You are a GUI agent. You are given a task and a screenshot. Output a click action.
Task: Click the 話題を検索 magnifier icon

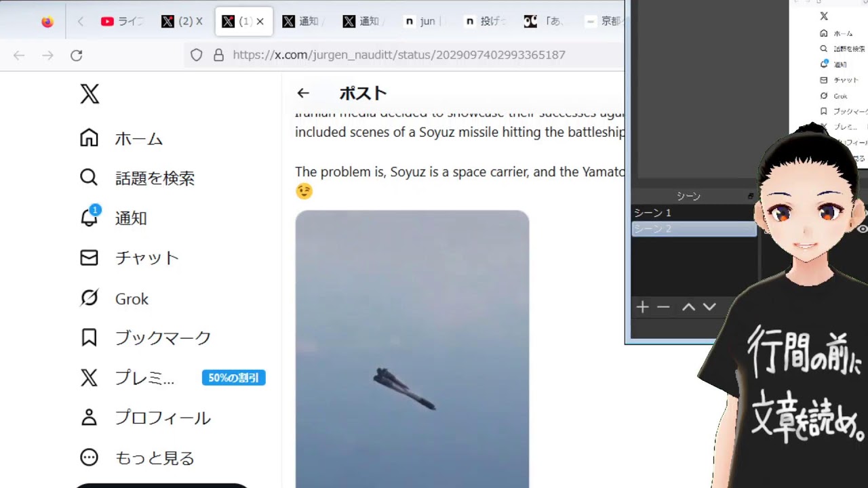point(89,178)
